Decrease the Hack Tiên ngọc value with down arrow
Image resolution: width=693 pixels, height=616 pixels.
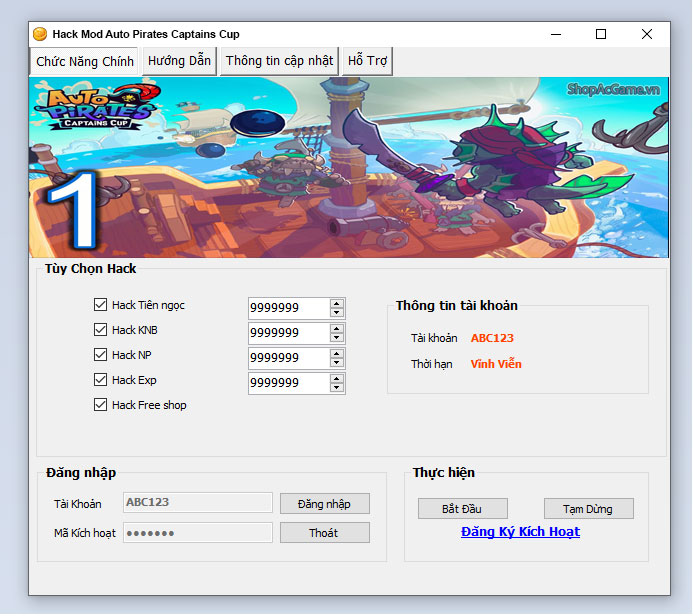pos(337,312)
